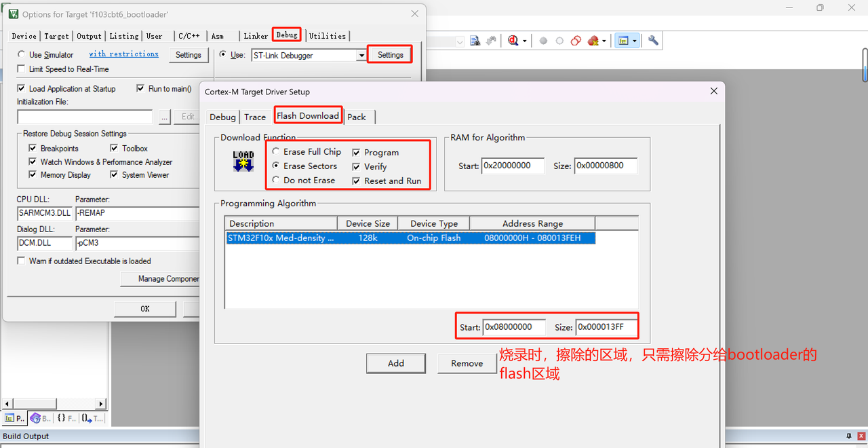Click Settings next to Use Simulator
This screenshot has height=448, width=868.
click(x=189, y=55)
